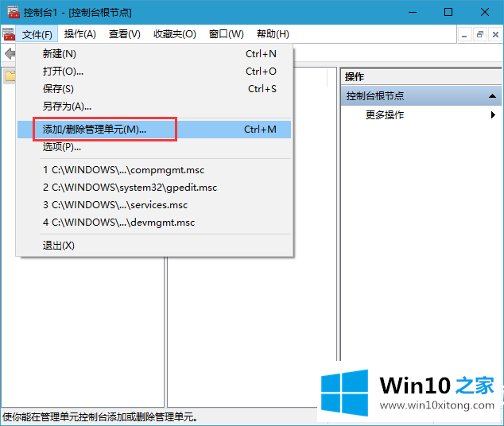Viewport: 504px width, 426px height.
Task: Open recent file services.msc
Action: click(x=154, y=205)
